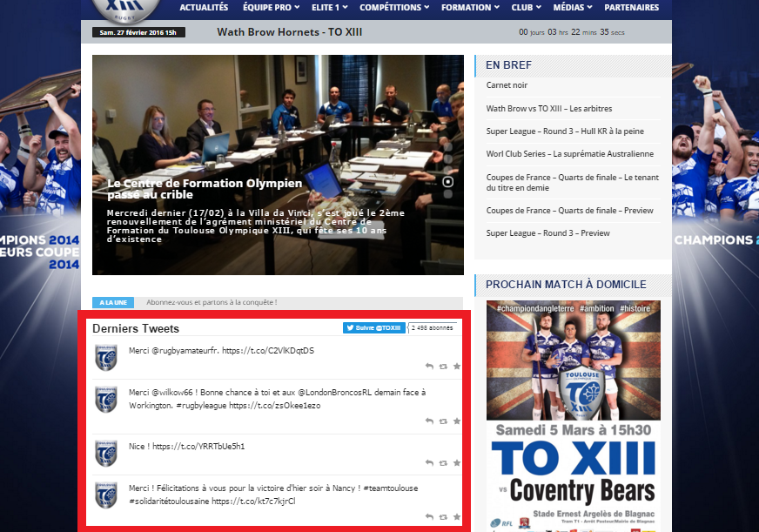759x532 pixels.
Task: Select the second slideshow pagination dot
Action: click(448, 159)
